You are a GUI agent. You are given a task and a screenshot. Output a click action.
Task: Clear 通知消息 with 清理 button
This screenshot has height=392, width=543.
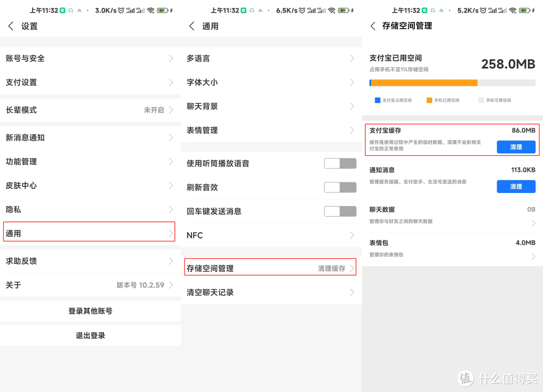tap(516, 186)
